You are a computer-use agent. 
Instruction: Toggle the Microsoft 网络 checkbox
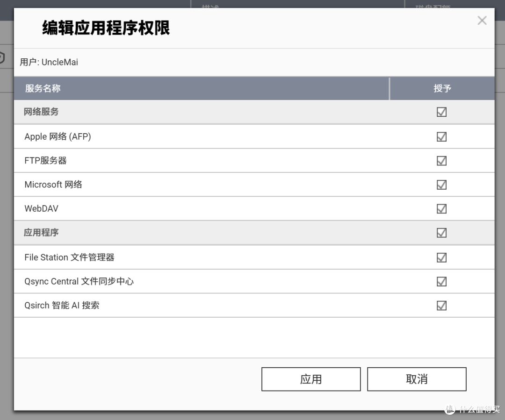(x=441, y=185)
